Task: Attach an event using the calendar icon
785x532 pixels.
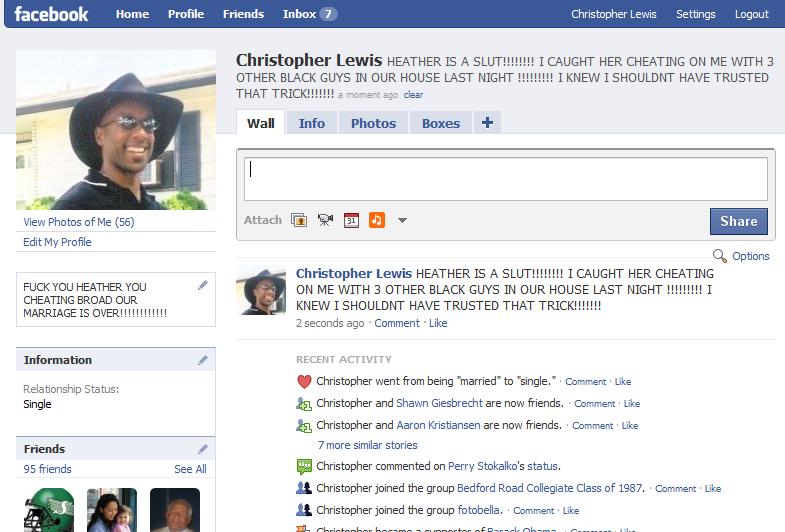Action: 351,220
